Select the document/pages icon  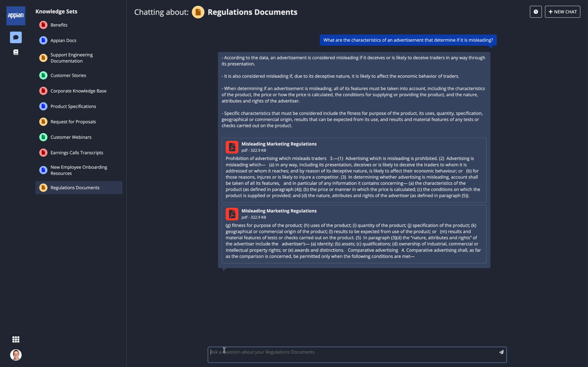tap(16, 52)
